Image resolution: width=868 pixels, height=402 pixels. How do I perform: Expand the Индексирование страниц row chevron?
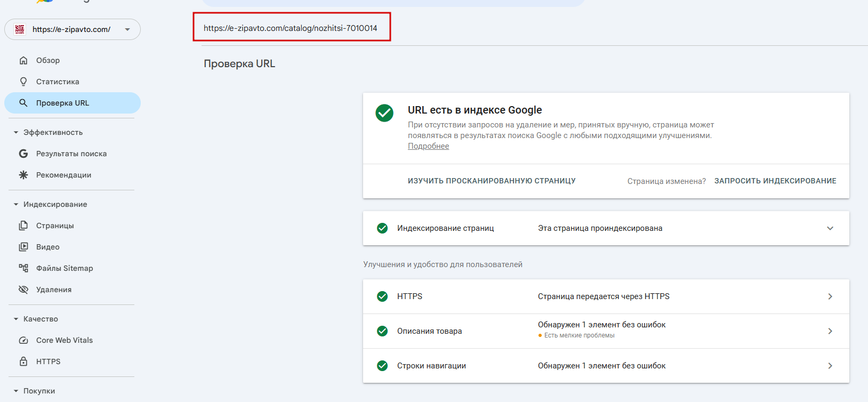pyautogui.click(x=830, y=228)
